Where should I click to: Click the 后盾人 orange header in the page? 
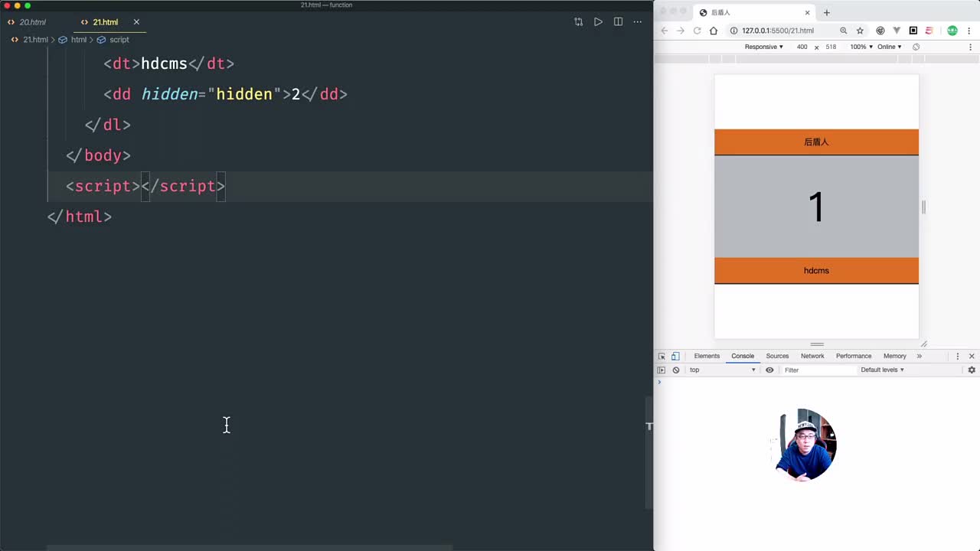(x=816, y=142)
